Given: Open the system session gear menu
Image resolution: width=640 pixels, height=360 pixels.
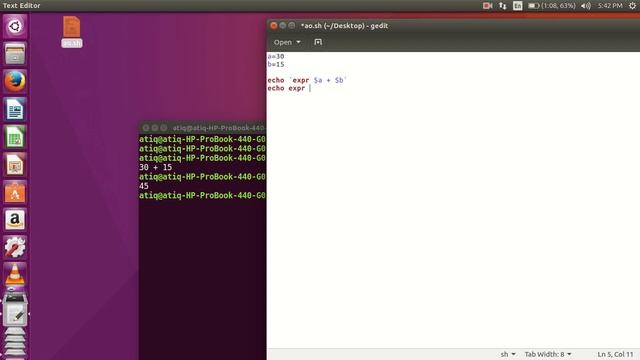Looking at the screenshot, I should coord(632,6).
